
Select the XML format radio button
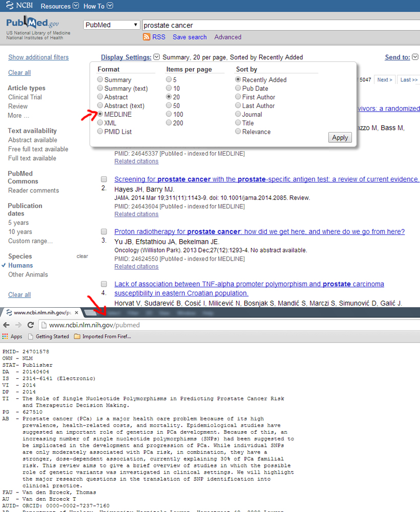coord(100,123)
